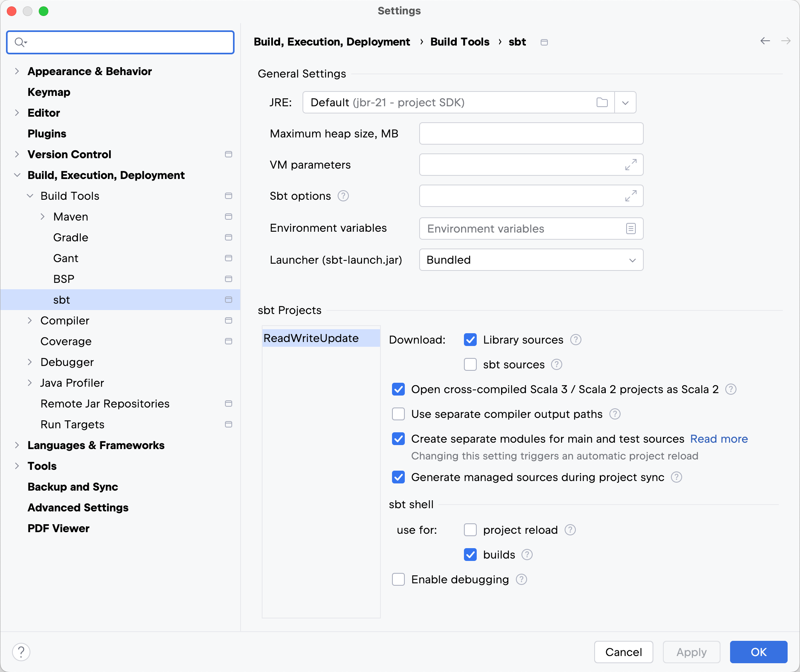The height and width of the screenshot is (672, 800).
Task: Select the ReadWriteUpdate project entry
Action: tap(311, 338)
